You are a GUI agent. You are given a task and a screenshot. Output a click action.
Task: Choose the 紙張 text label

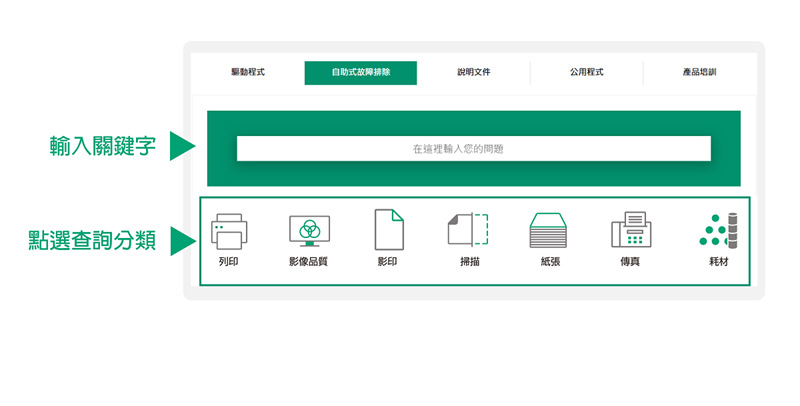point(549,262)
